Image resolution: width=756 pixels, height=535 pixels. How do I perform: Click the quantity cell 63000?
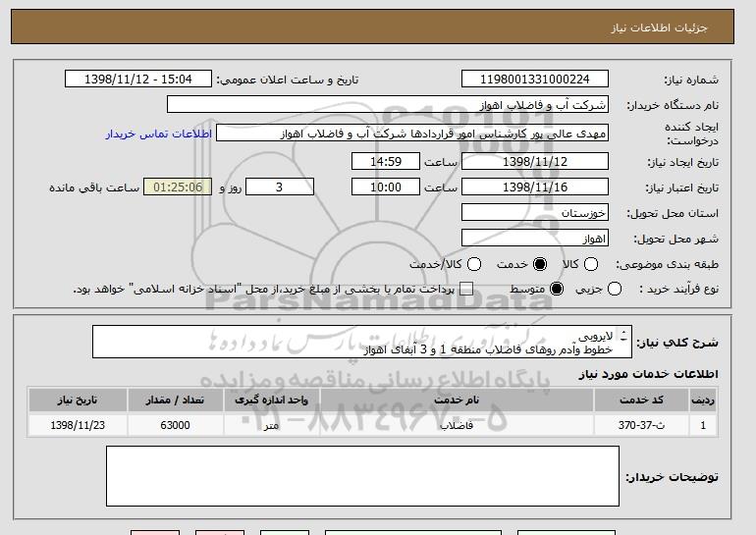pos(175,425)
